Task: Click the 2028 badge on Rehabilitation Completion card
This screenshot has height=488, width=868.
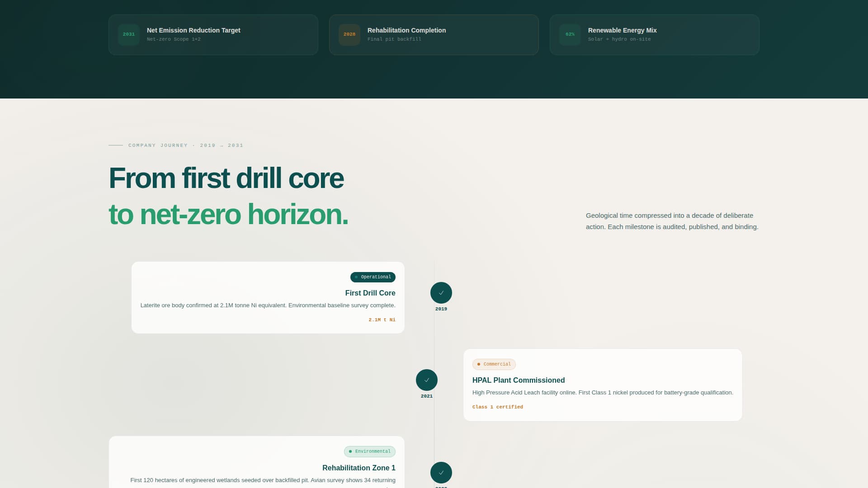Action: tap(349, 35)
